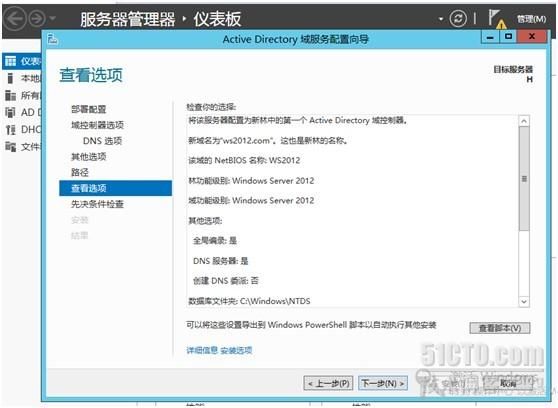Go back using Server Manager back arrow
The height and width of the screenshot is (408, 558).
click(x=15, y=18)
